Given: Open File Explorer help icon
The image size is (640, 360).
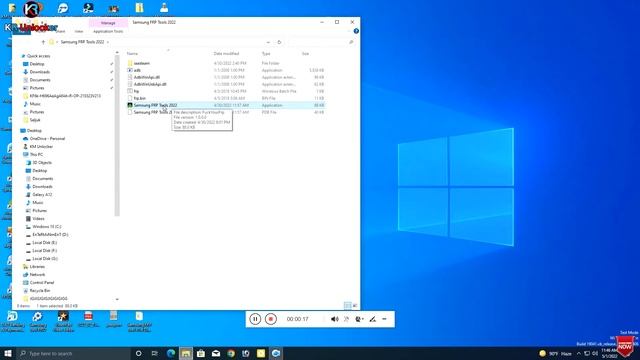Looking at the screenshot, I should (356, 31).
